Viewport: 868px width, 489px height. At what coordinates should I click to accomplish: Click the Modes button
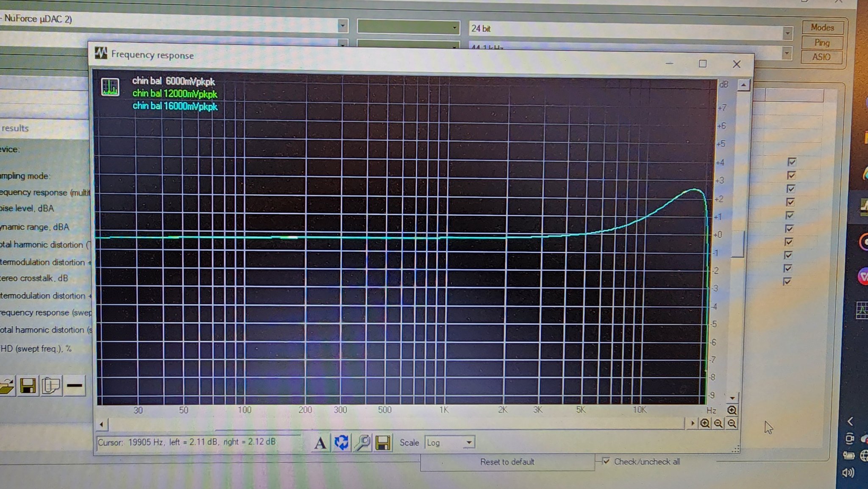coord(822,27)
